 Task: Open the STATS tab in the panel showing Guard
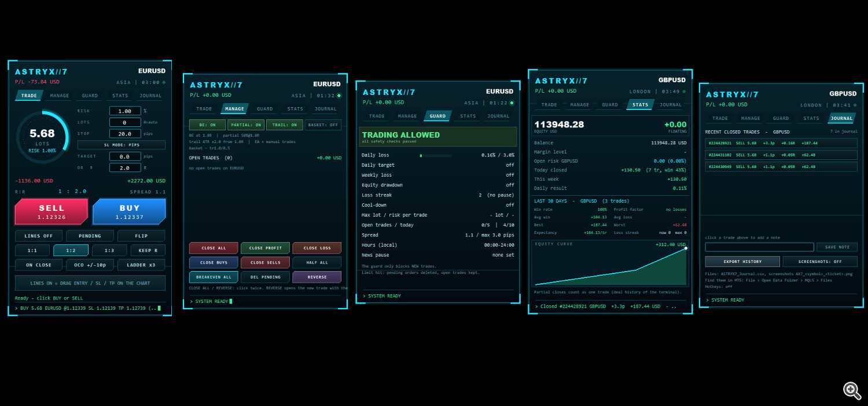(x=468, y=116)
